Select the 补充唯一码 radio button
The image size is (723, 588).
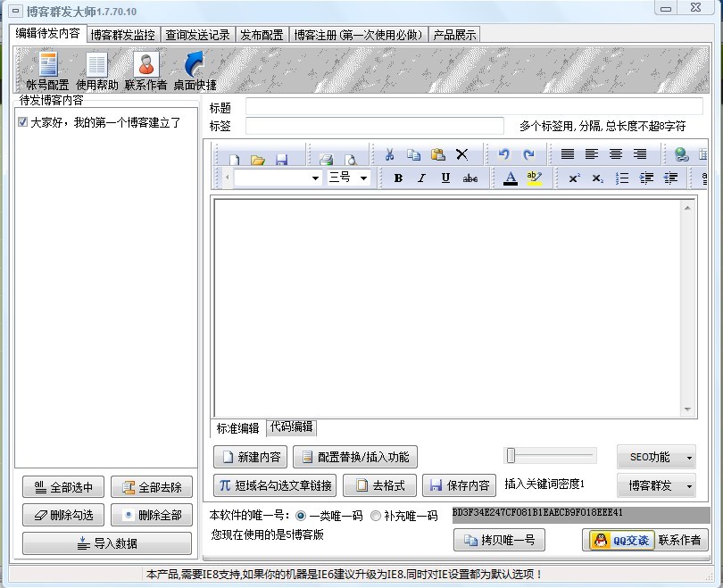click(376, 516)
